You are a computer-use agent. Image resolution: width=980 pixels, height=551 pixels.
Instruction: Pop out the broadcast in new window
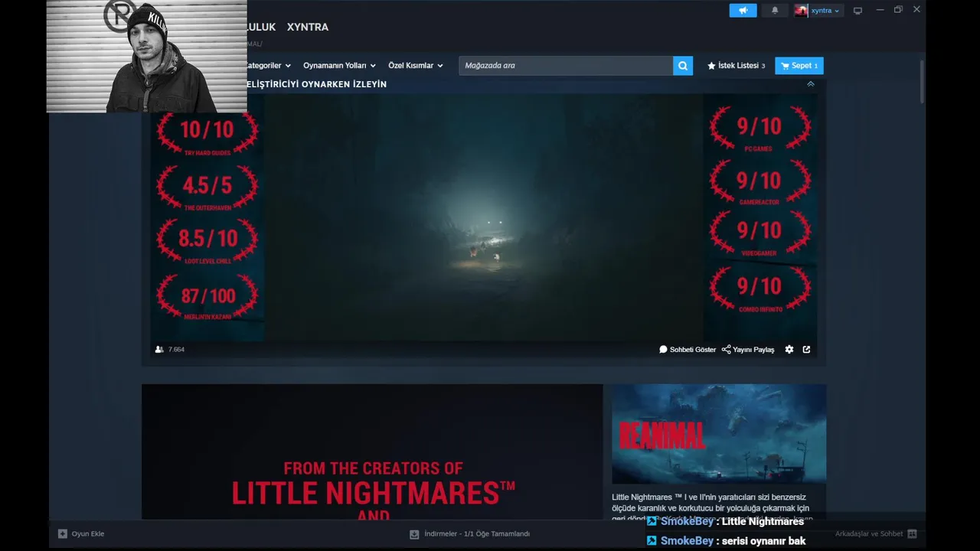point(806,350)
